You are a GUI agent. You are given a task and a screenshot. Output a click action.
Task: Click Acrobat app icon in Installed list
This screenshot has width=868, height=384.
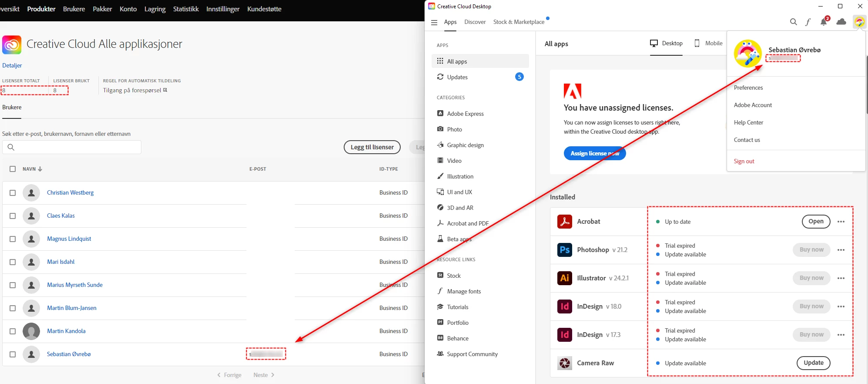click(x=565, y=222)
